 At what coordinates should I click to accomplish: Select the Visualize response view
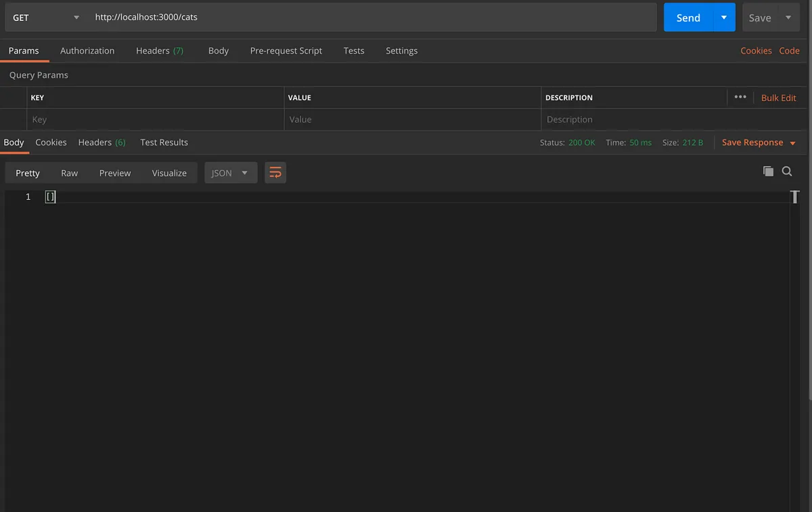point(169,173)
